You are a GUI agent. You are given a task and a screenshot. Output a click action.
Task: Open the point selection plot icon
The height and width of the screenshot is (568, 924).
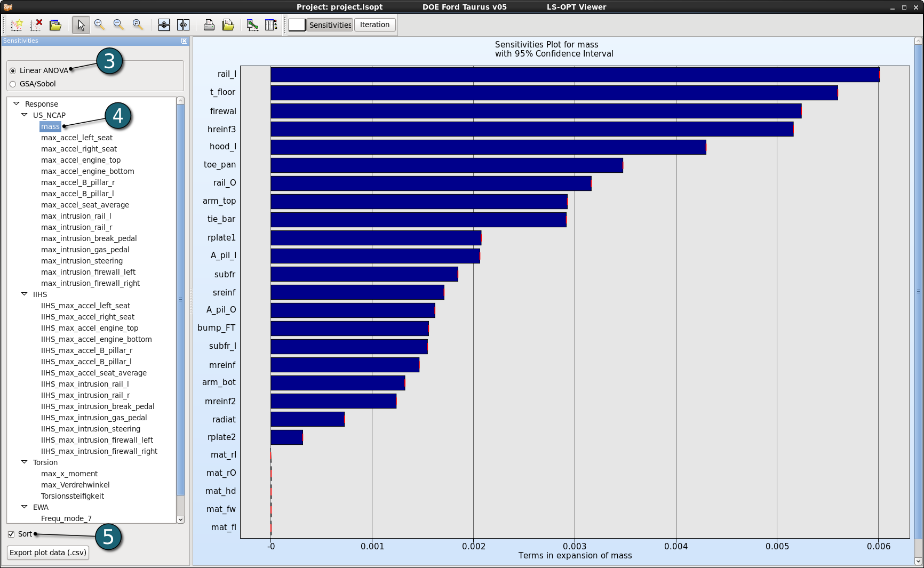point(253,25)
